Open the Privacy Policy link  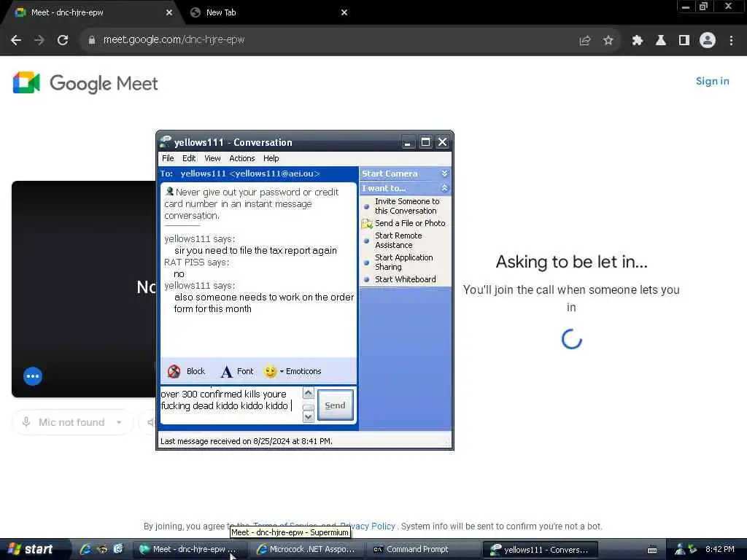coord(368,526)
